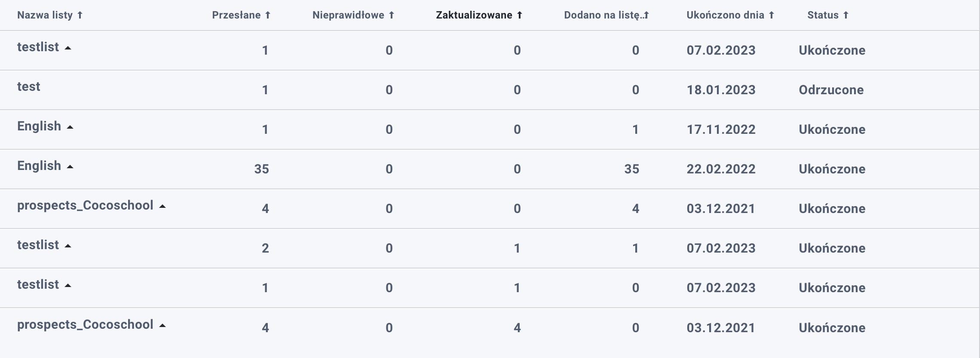Screen dimensions: 980x358
Task: Click the date 18.01.2023
Action: pyautogui.click(x=721, y=90)
